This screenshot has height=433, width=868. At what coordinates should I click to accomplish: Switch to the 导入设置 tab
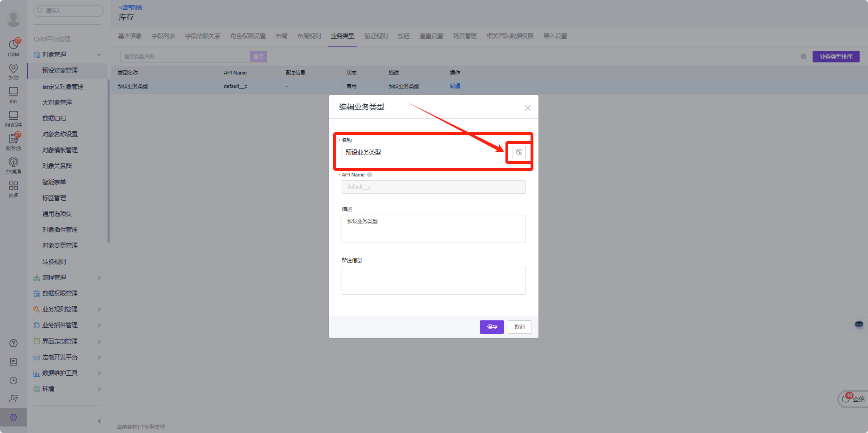click(555, 36)
